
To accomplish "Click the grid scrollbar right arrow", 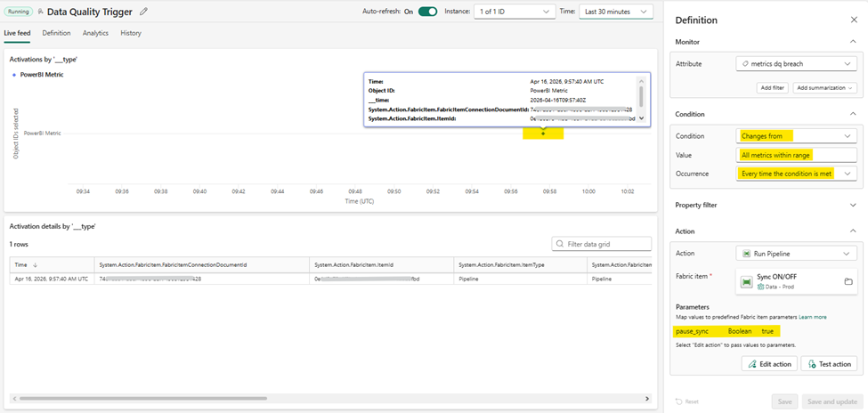I will (647, 398).
